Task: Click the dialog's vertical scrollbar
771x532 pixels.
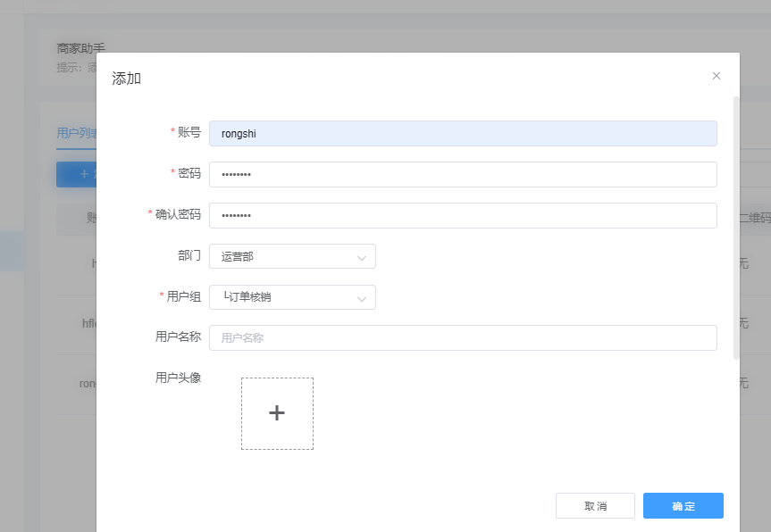Action: click(736, 228)
